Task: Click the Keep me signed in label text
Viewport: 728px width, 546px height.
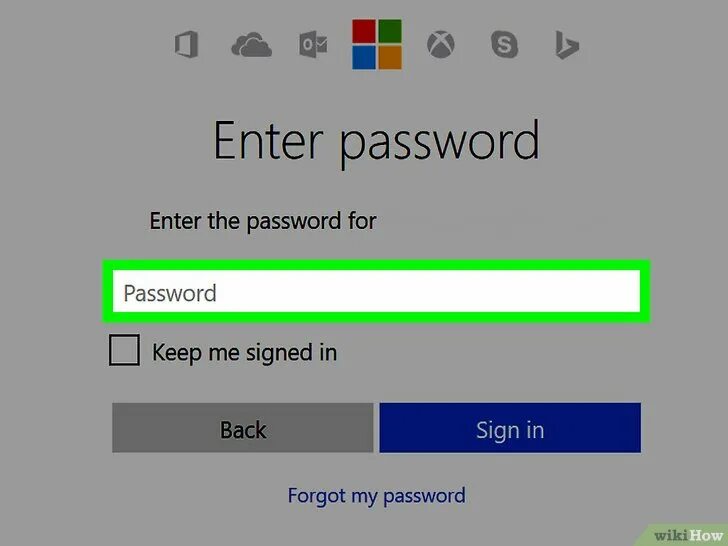Action: 245,352
